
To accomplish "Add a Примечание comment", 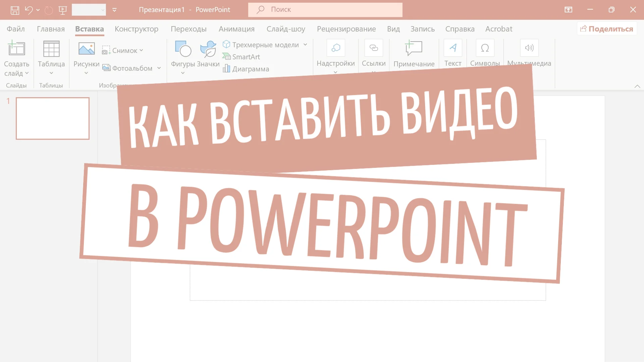I will pos(414,54).
